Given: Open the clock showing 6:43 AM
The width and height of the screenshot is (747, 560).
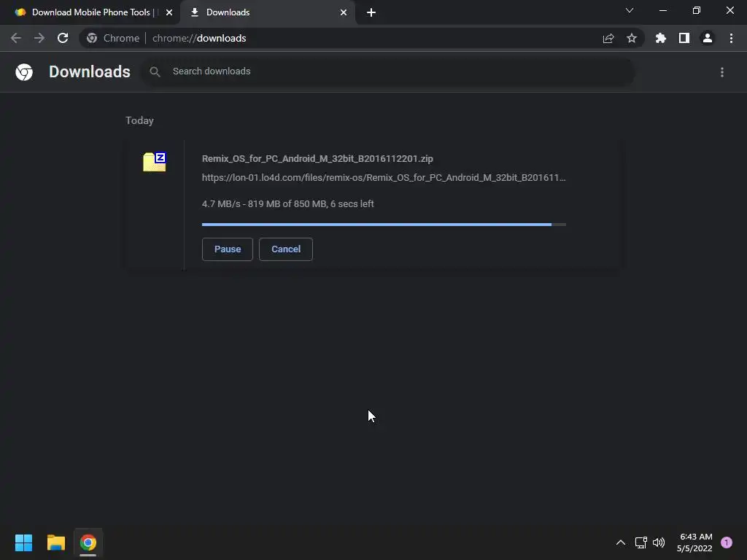Looking at the screenshot, I should tap(695, 542).
